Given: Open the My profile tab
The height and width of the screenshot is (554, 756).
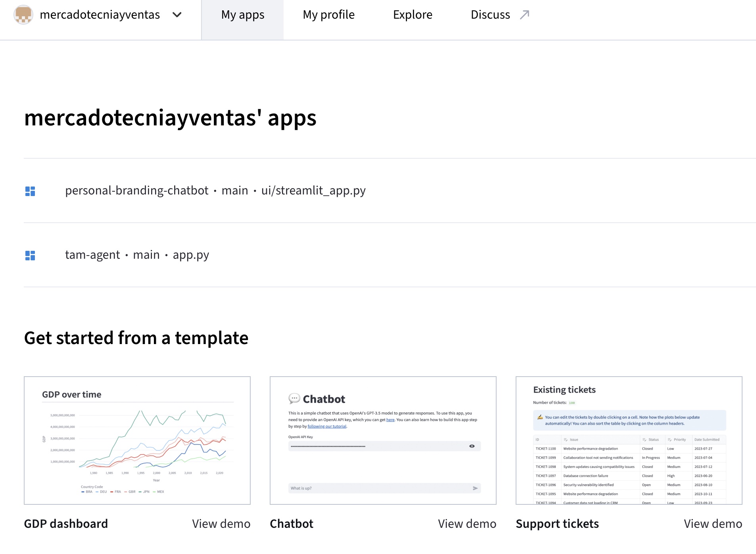Looking at the screenshot, I should pyautogui.click(x=328, y=15).
